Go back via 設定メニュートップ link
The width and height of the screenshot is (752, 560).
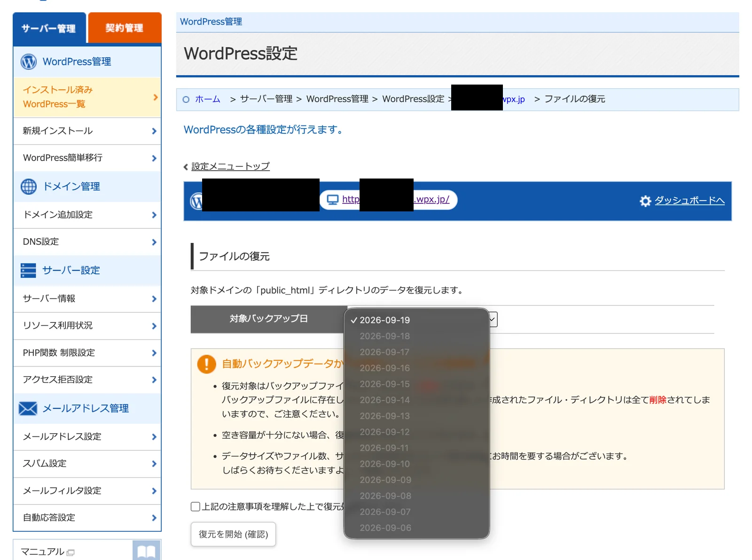tap(230, 166)
